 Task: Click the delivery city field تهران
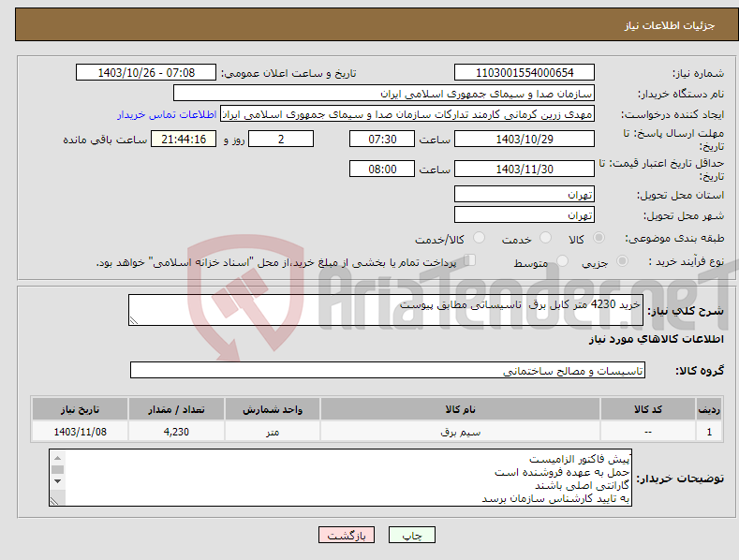click(525, 215)
